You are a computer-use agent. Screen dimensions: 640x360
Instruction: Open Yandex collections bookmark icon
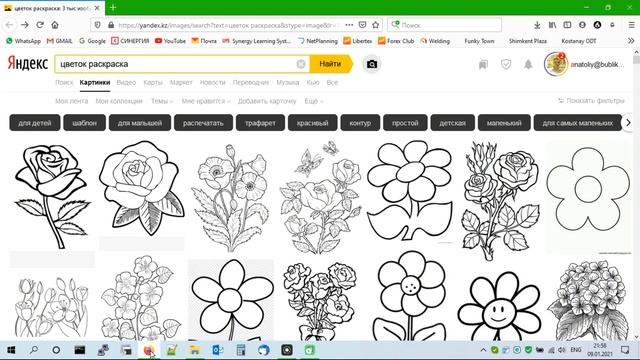(483, 64)
